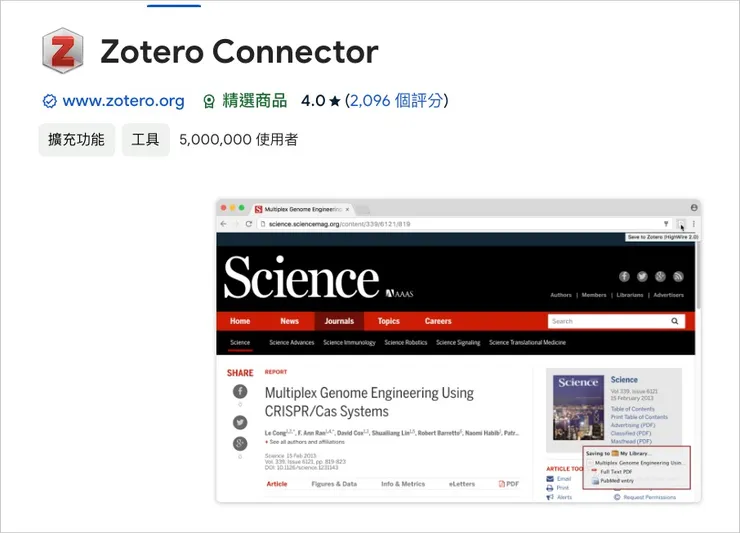This screenshot has height=533, width=740.
Task: Click the Zotero Connector red Z logo
Action: [63, 51]
